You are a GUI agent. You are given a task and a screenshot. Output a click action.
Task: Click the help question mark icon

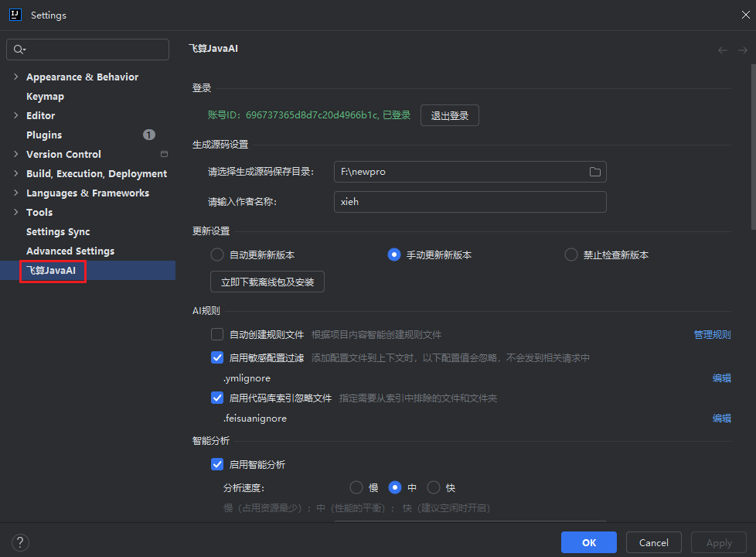tap(21, 542)
